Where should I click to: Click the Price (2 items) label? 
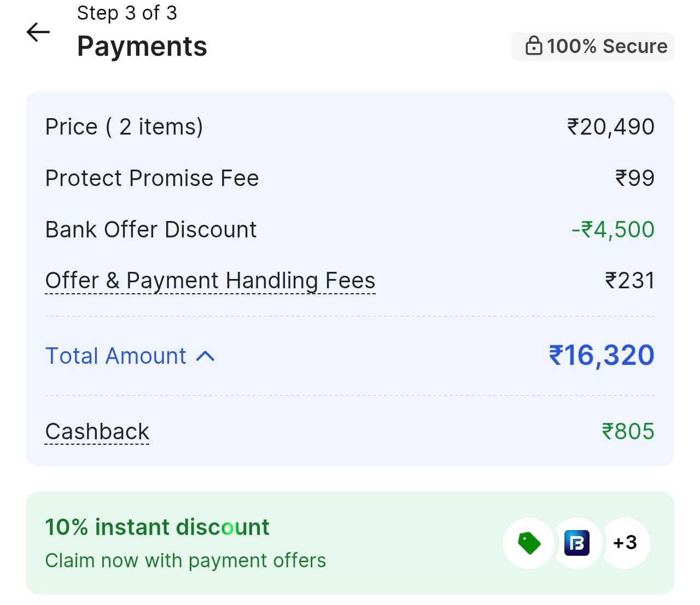[x=124, y=127]
